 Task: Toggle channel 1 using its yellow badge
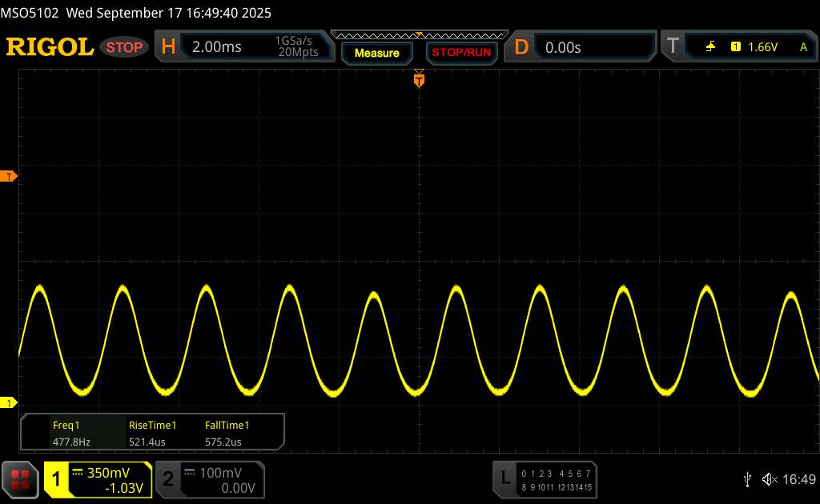coord(57,478)
